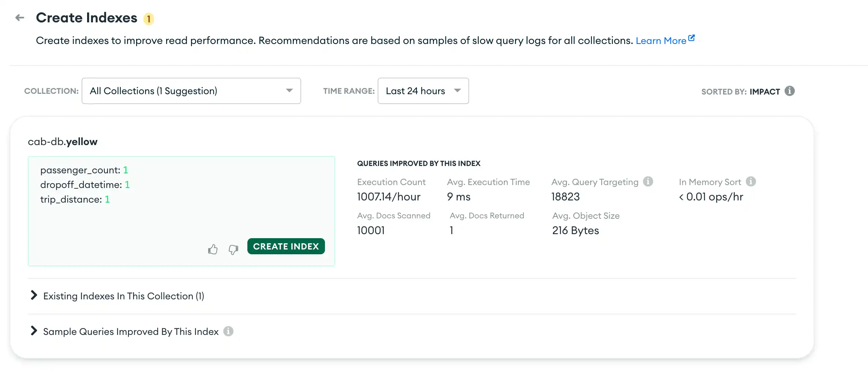This screenshot has height=373, width=868.
Task: Click the yellow suggestion count badge
Action: pyautogui.click(x=149, y=19)
